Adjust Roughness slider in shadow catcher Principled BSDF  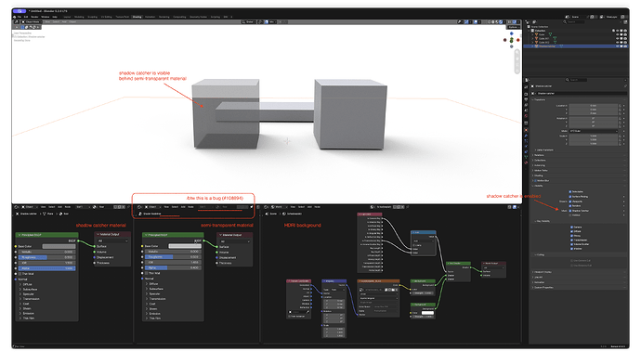47,257
